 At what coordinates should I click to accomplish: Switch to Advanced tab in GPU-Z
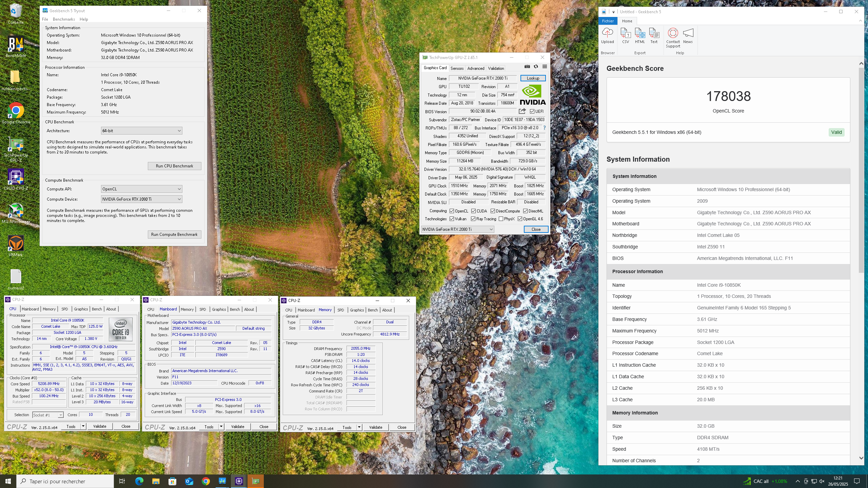click(476, 68)
